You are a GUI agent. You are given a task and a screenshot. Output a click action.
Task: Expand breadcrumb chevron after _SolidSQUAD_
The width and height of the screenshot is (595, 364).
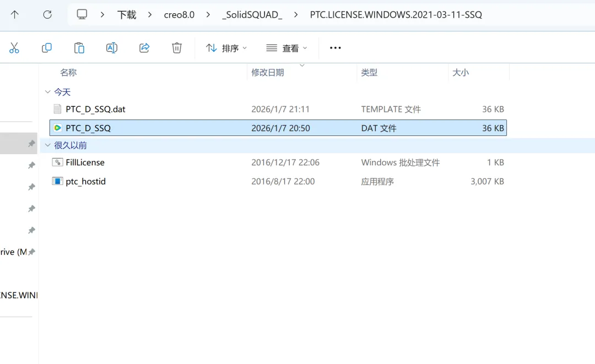(x=296, y=15)
